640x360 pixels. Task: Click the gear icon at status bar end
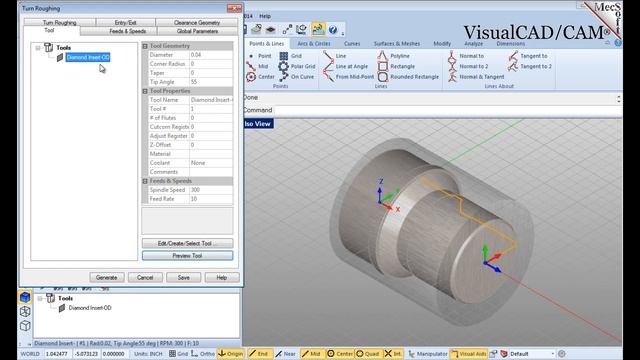[562, 354]
